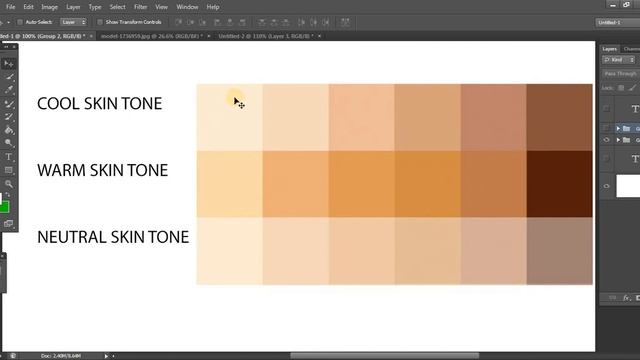Open the Kind filter dropdown in Layers
Viewport: 640px width, 360px height.
(618, 60)
